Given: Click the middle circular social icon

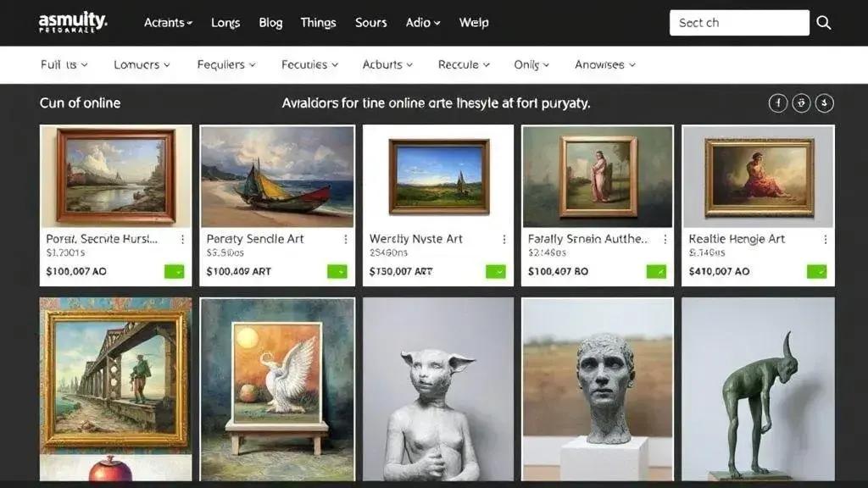Looking at the screenshot, I should pos(801,103).
